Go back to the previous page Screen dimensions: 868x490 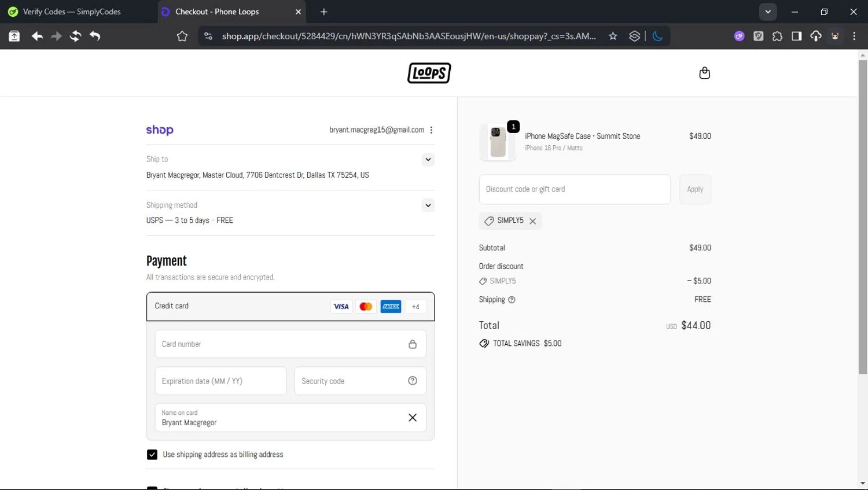(37, 36)
